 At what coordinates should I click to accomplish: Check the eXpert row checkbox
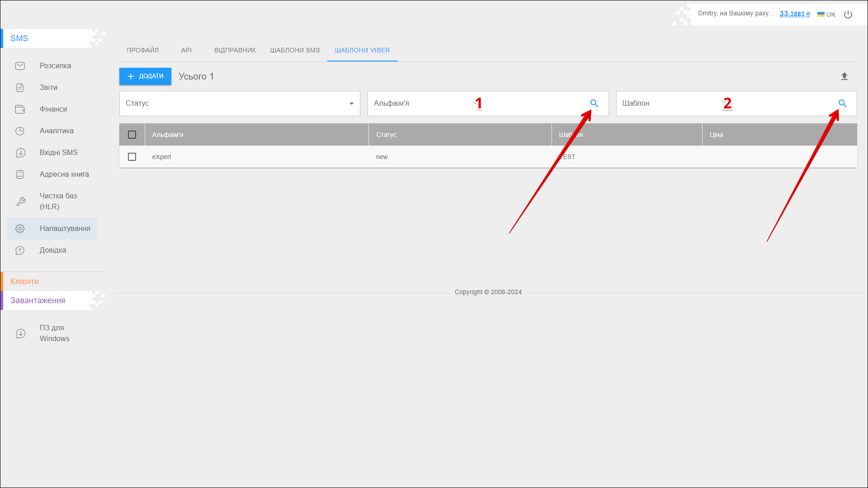[132, 157]
